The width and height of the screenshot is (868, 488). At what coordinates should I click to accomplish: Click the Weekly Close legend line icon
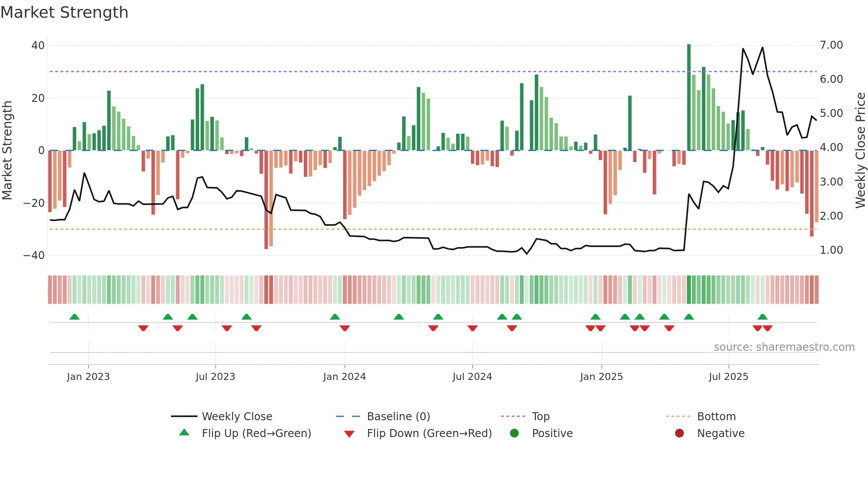184,416
